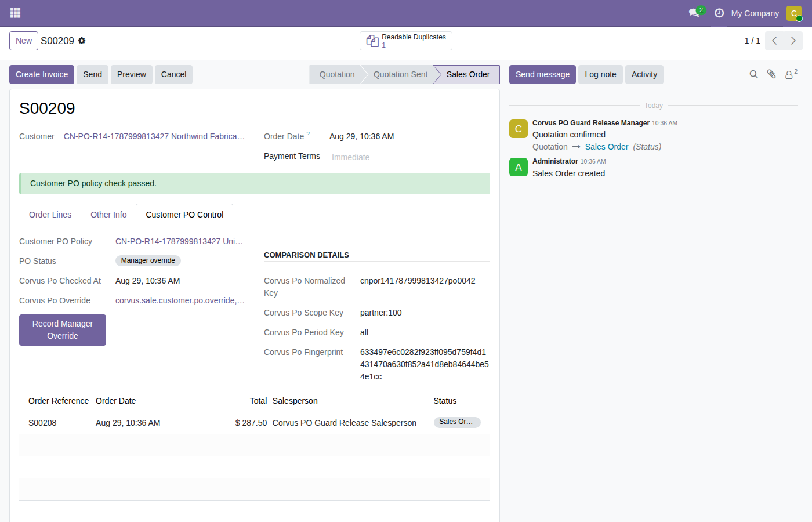Open the conversations messages icon
Image resolution: width=812 pixels, height=522 pixels.
pyautogui.click(x=694, y=13)
